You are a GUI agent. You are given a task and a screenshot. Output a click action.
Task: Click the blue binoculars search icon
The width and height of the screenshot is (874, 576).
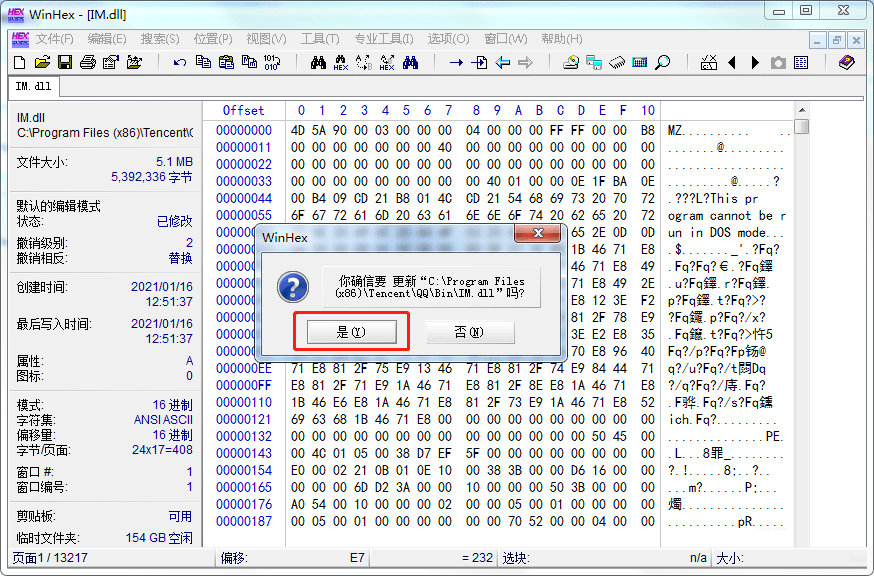pyautogui.click(x=410, y=62)
